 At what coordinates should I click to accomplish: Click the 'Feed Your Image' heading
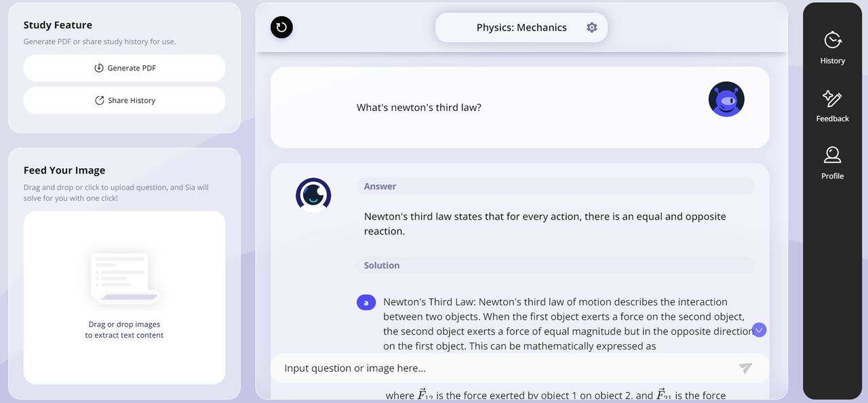point(64,170)
